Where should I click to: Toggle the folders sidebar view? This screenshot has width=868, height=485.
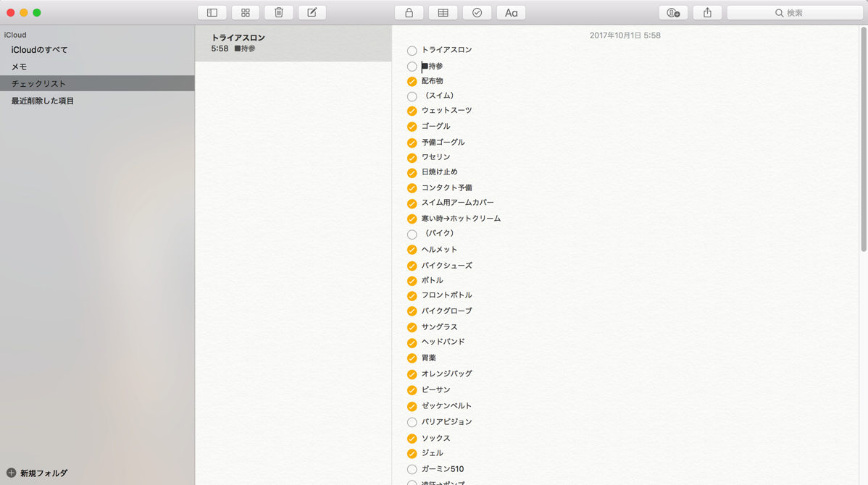pyautogui.click(x=212, y=13)
